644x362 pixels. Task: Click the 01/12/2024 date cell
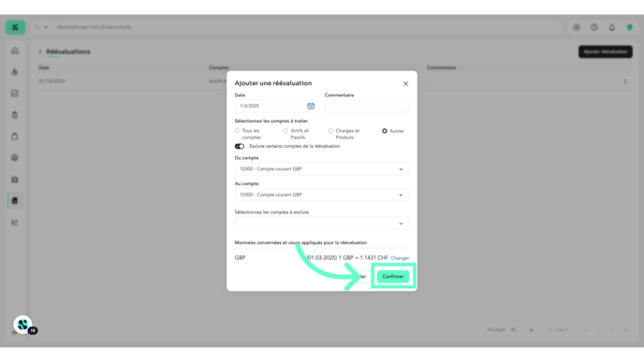(51, 81)
